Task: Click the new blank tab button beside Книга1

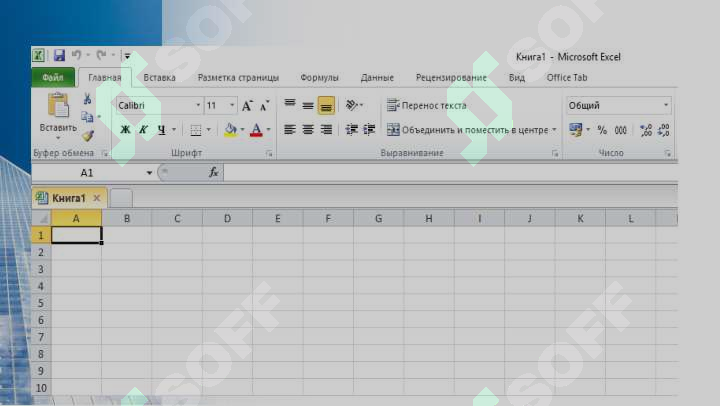Action: [121, 198]
